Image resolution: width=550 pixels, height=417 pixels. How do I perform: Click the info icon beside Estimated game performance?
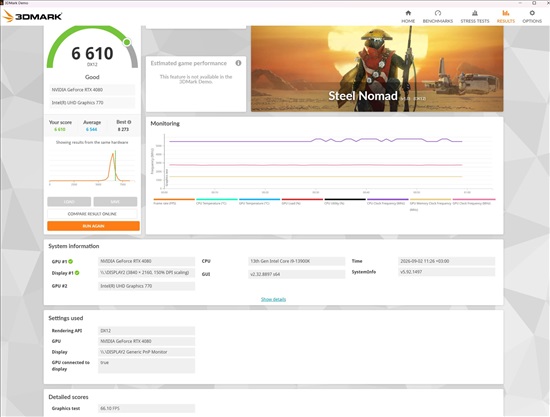(239, 63)
